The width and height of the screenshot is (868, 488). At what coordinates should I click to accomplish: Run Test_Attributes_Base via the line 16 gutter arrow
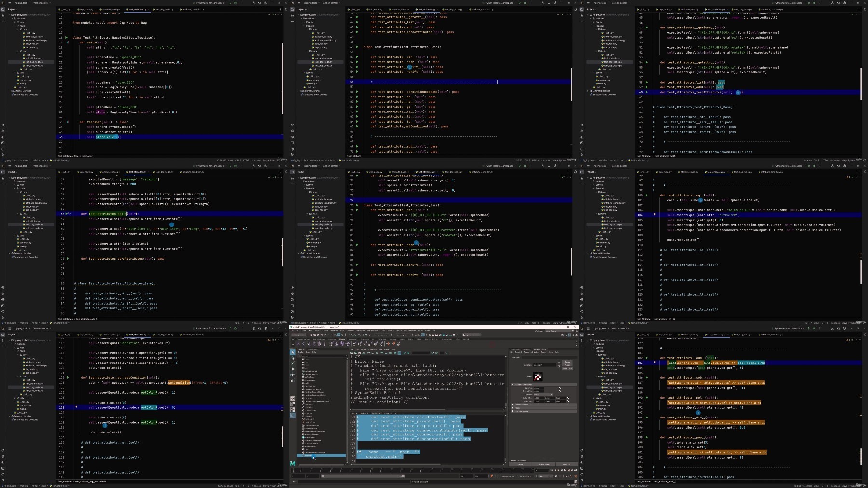pos(66,37)
